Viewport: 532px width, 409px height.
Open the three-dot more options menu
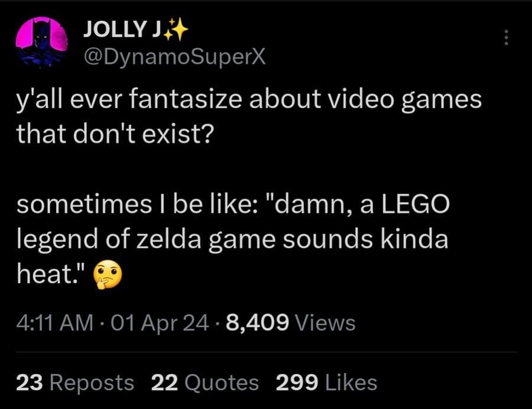coord(506,38)
